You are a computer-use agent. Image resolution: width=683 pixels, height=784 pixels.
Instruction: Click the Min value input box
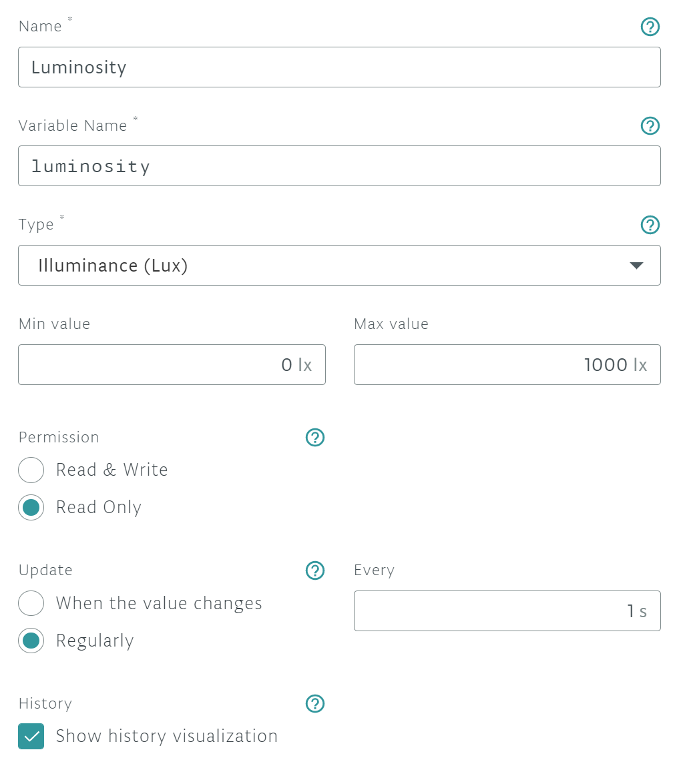pos(172,365)
